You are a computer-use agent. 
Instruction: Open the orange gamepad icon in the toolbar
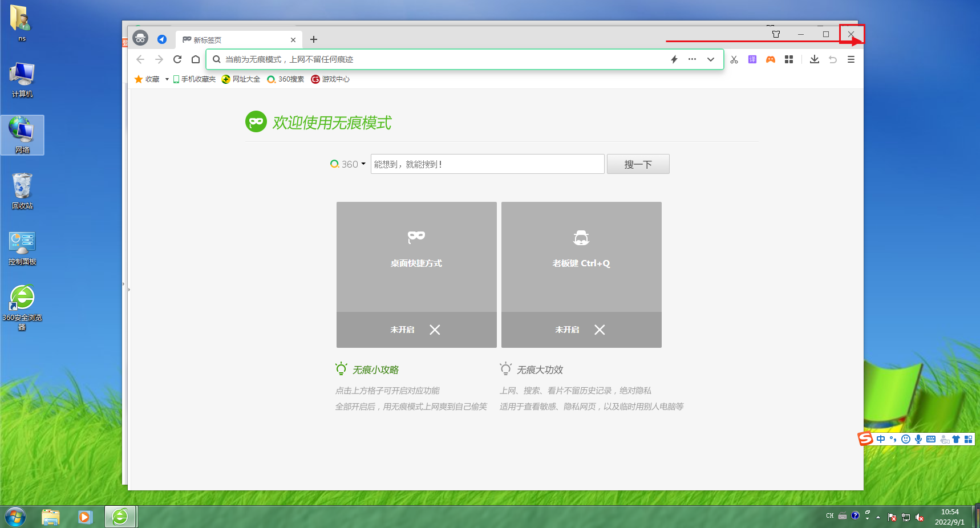point(771,59)
